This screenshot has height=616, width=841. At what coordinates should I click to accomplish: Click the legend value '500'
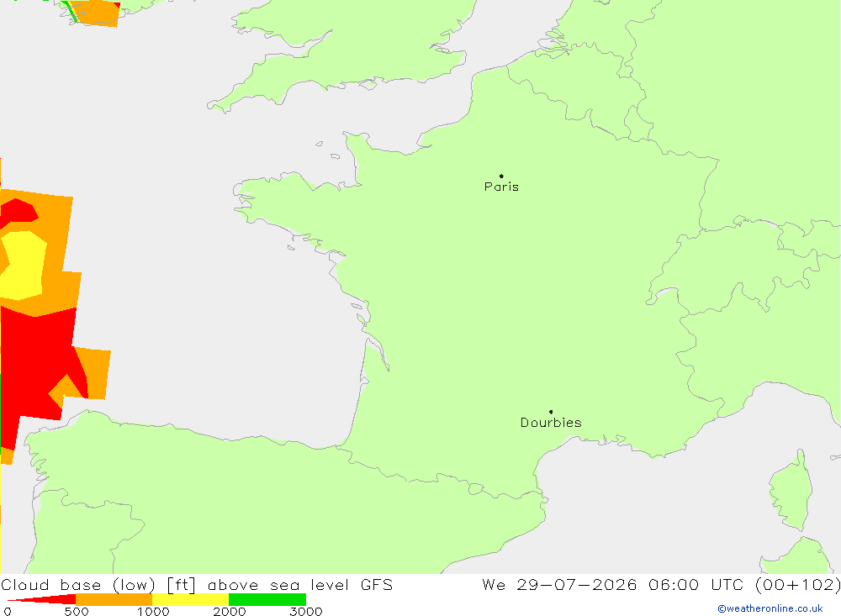point(77,611)
